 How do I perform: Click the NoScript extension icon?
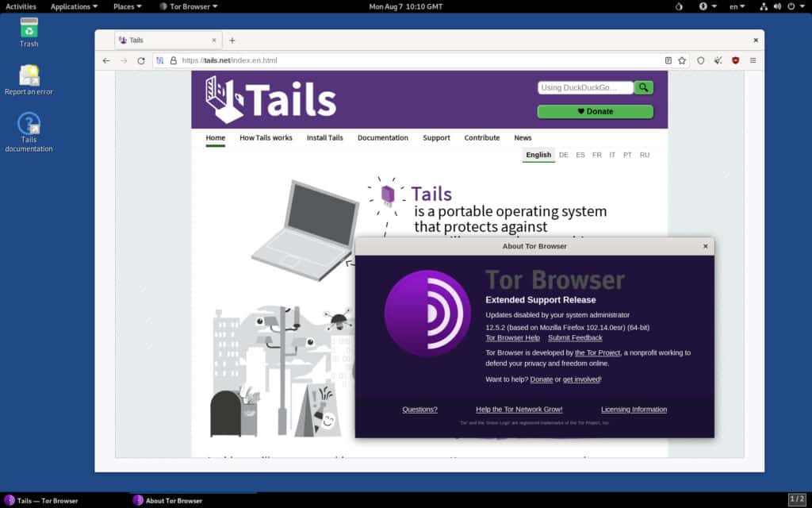pos(718,60)
